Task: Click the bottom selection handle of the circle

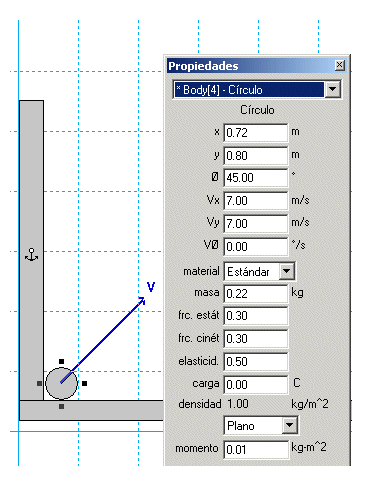Action: (x=61, y=407)
